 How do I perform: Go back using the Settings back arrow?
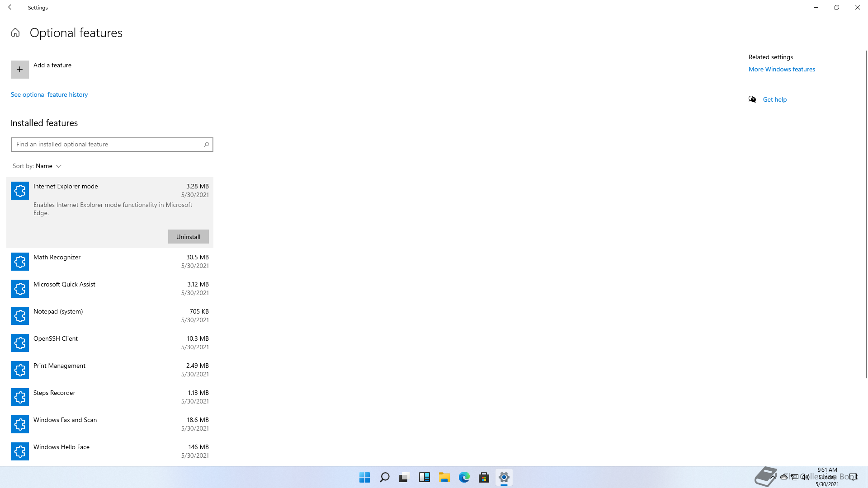tap(11, 7)
